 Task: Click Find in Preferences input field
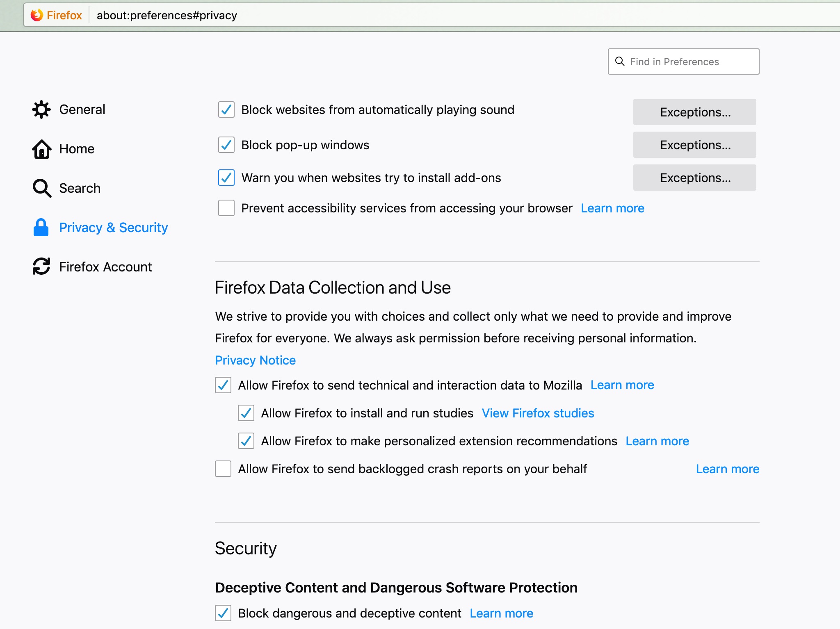(x=683, y=62)
